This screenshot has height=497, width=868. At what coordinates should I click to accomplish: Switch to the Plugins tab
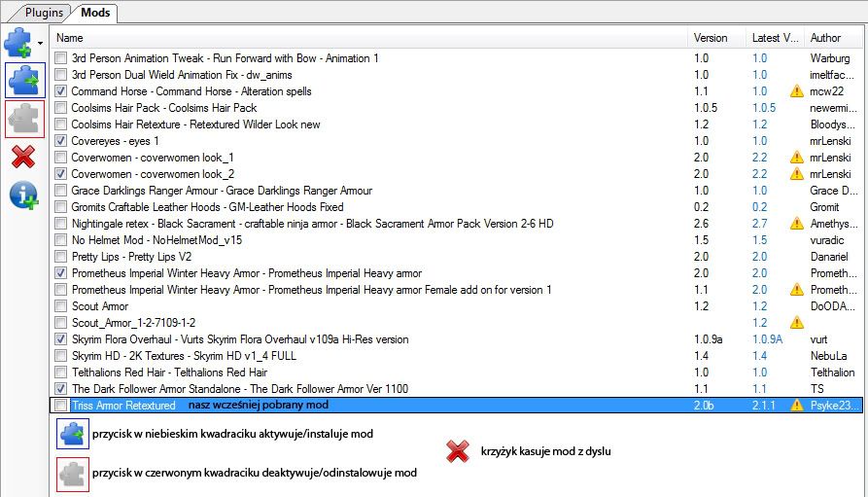click(x=45, y=13)
